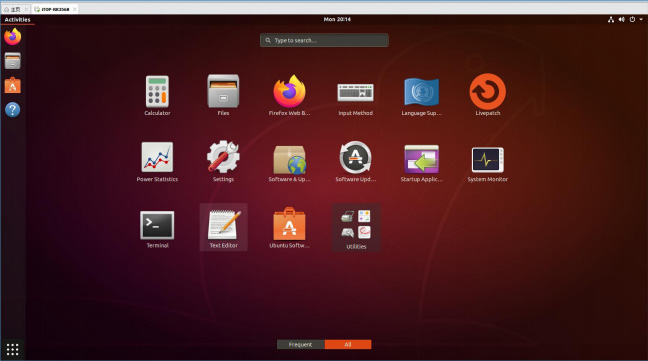Click the Activities button
This screenshot has height=361, width=648.
[17, 19]
